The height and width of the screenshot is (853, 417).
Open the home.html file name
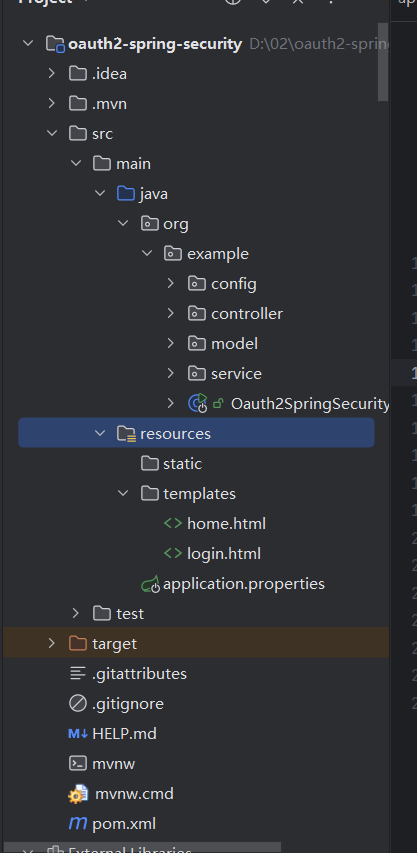tap(226, 523)
